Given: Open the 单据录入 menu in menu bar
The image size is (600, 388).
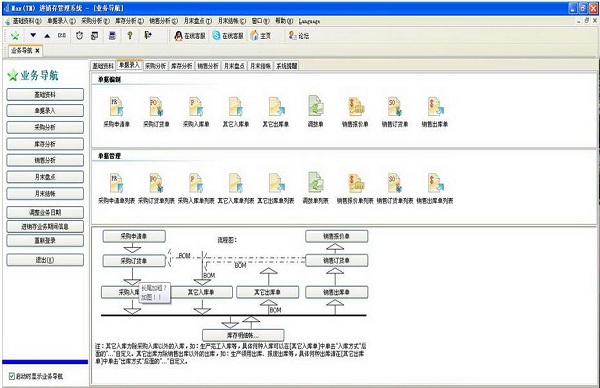Looking at the screenshot, I should (x=61, y=21).
